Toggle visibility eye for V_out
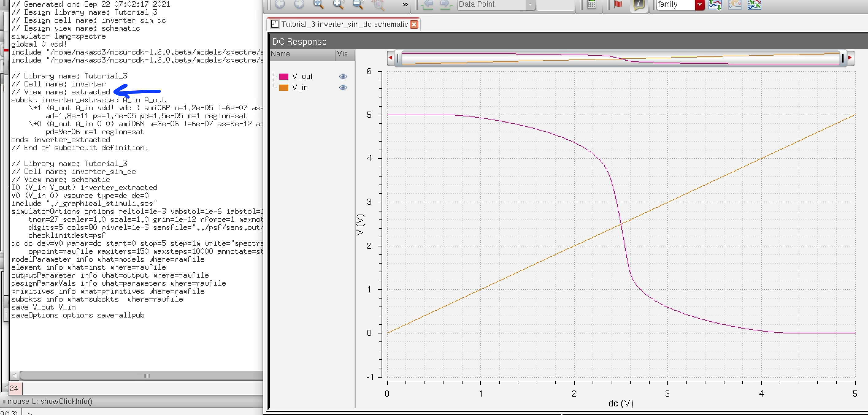The image size is (868, 415). (343, 76)
